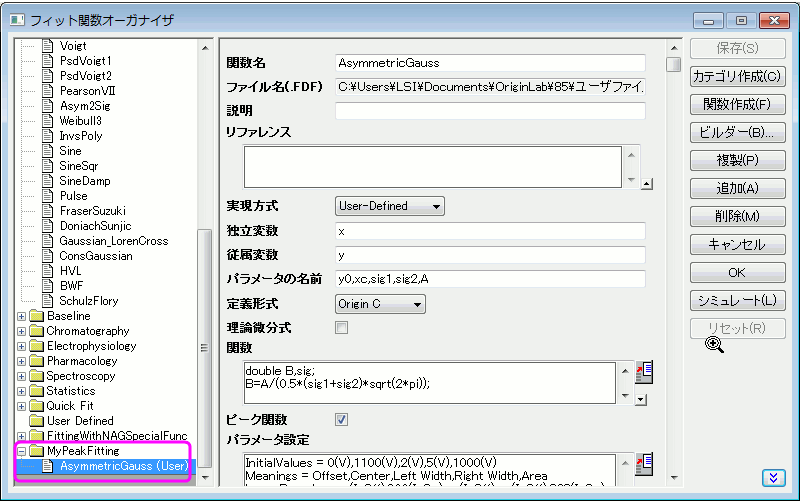This screenshot has width=800, height=502.
Task: Click the リファレンス text area
Action: (433, 167)
